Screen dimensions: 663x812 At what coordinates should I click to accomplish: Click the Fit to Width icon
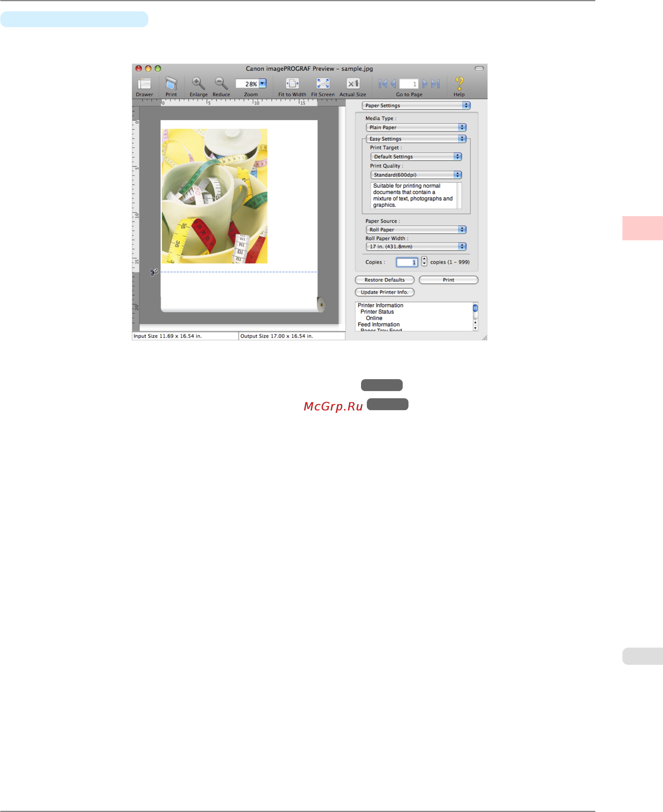292,83
